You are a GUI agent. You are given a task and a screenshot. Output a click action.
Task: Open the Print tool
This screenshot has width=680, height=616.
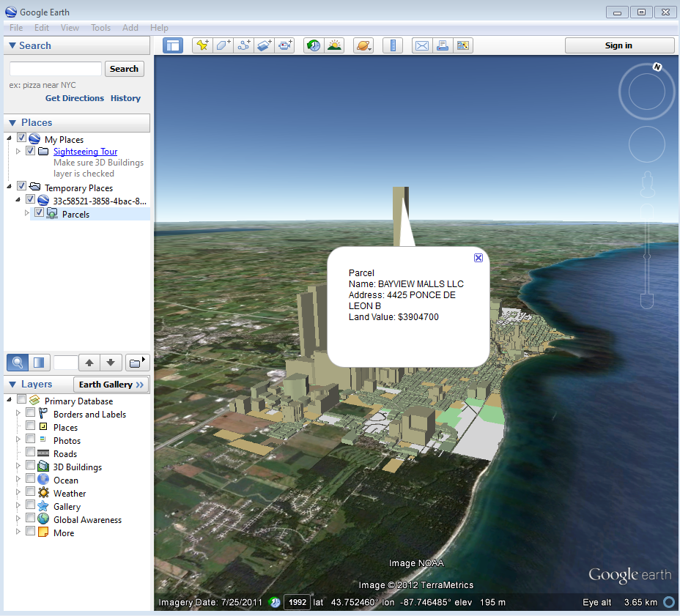coord(443,45)
